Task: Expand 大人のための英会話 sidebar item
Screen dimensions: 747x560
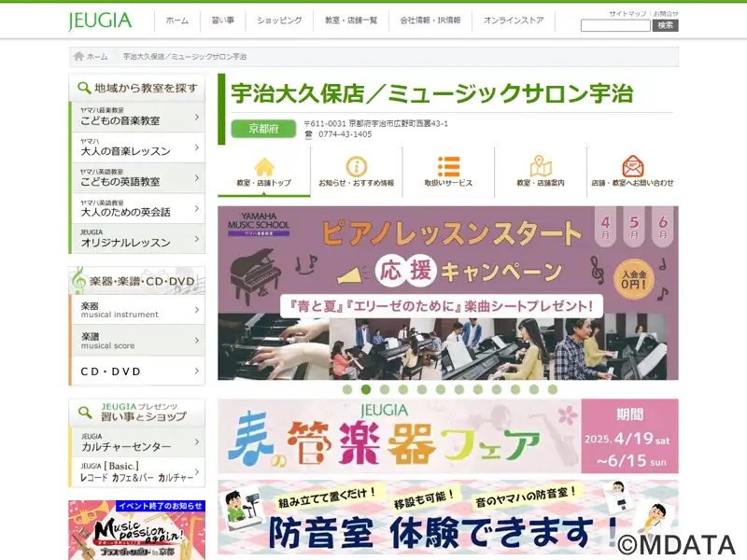Action: point(137,208)
